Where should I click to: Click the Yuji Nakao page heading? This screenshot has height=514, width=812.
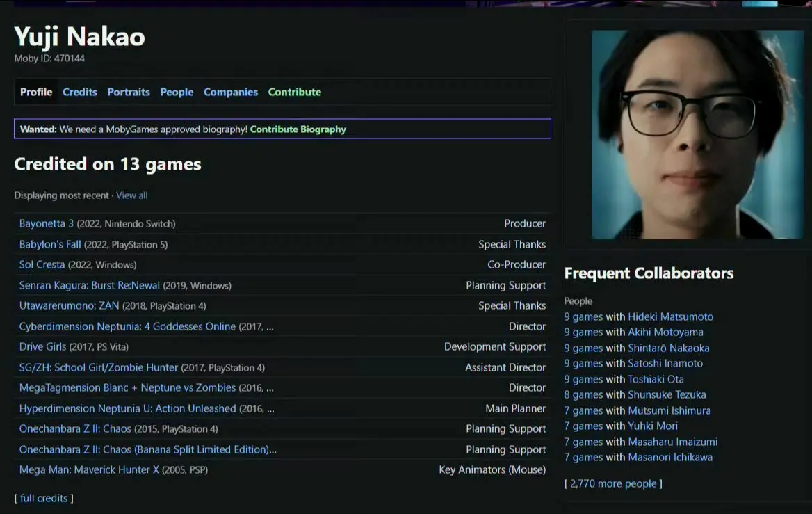pos(80,37)
